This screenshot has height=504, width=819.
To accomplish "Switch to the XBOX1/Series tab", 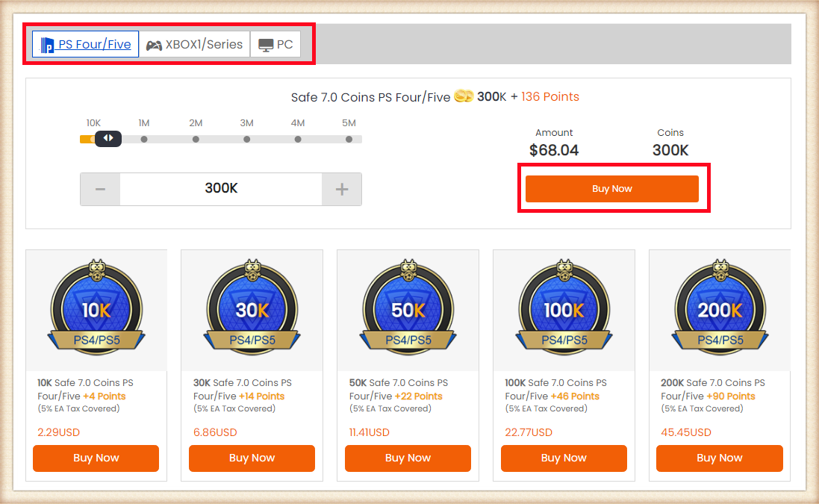I will [x=194, y=45].
